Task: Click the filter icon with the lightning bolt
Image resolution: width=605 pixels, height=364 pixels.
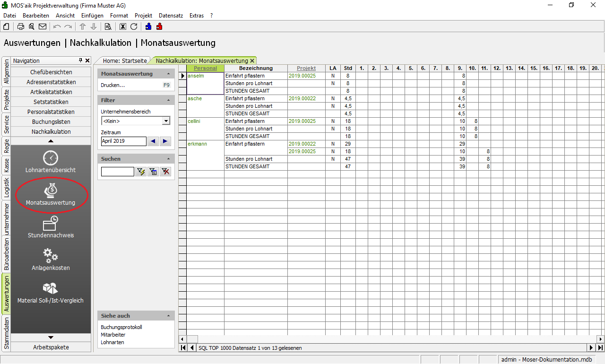Action: tap(141, 172)
